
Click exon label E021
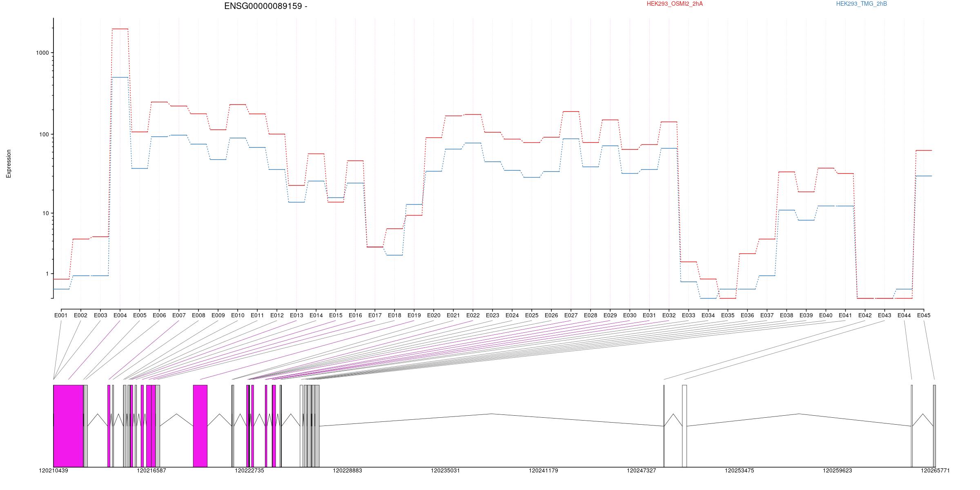[x=453, y=315]
